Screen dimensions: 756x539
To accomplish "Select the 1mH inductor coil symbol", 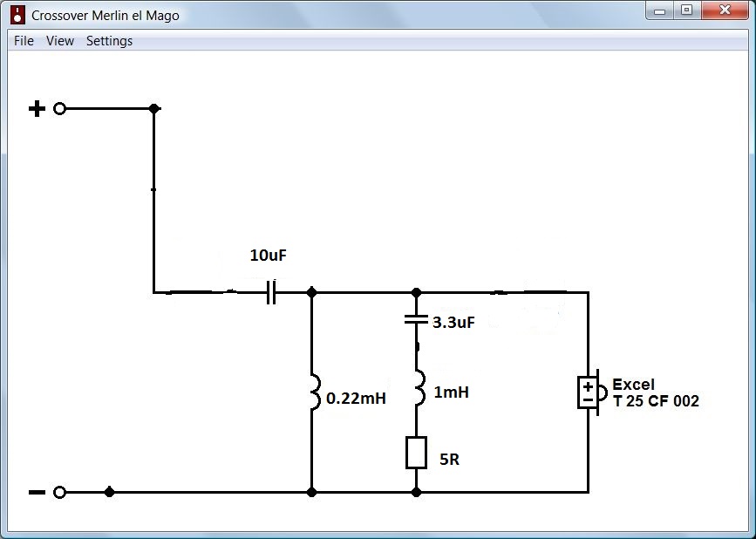I will [420, 387].
